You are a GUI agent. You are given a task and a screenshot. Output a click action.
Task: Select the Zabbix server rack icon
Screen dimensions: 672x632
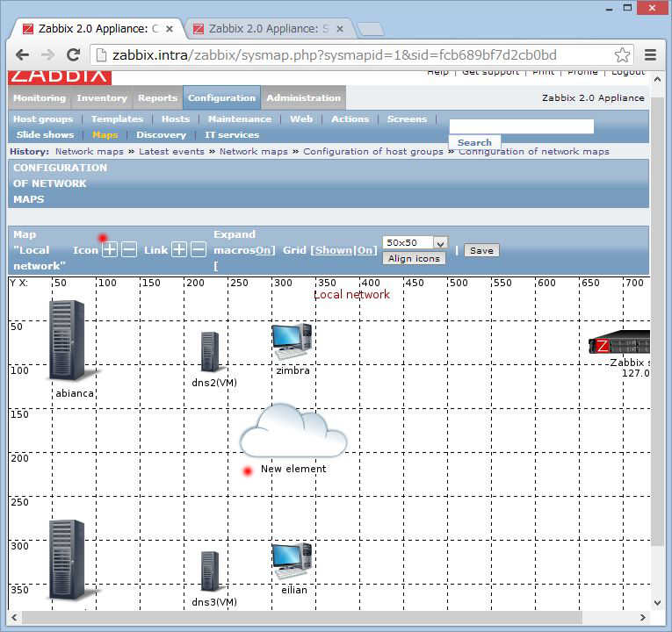619,341
